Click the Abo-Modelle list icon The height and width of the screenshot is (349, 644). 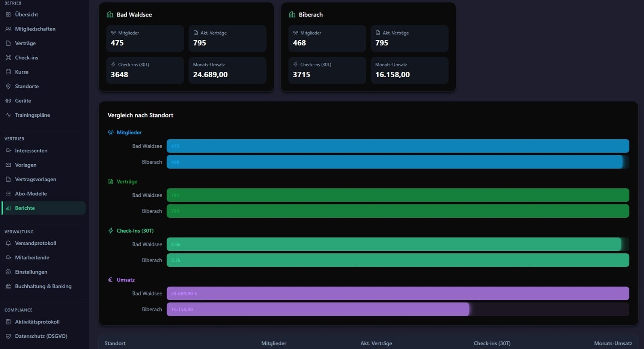[8, 194]
